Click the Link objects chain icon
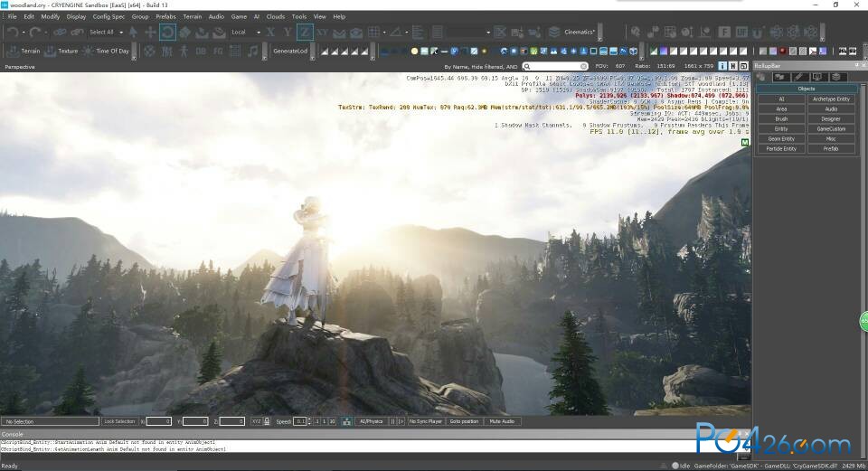Viewport: 868px width, 471px height. click(60, 33)
